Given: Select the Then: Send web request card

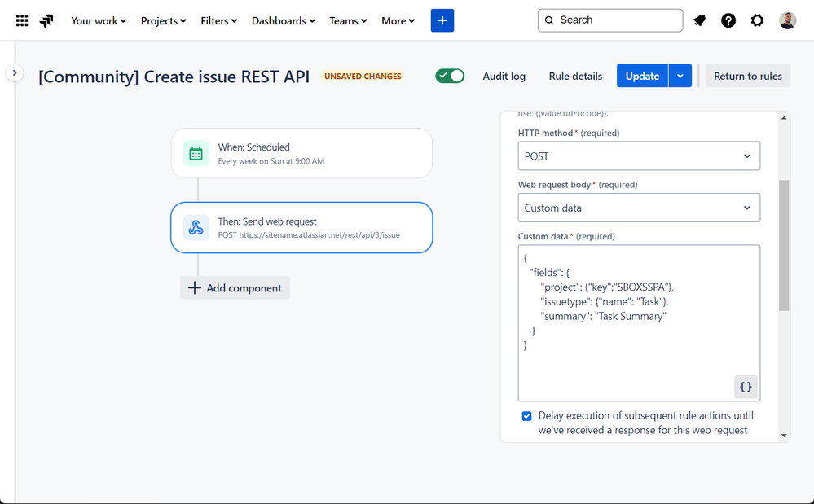Looking at the screenshot, I should click(301, 228).
